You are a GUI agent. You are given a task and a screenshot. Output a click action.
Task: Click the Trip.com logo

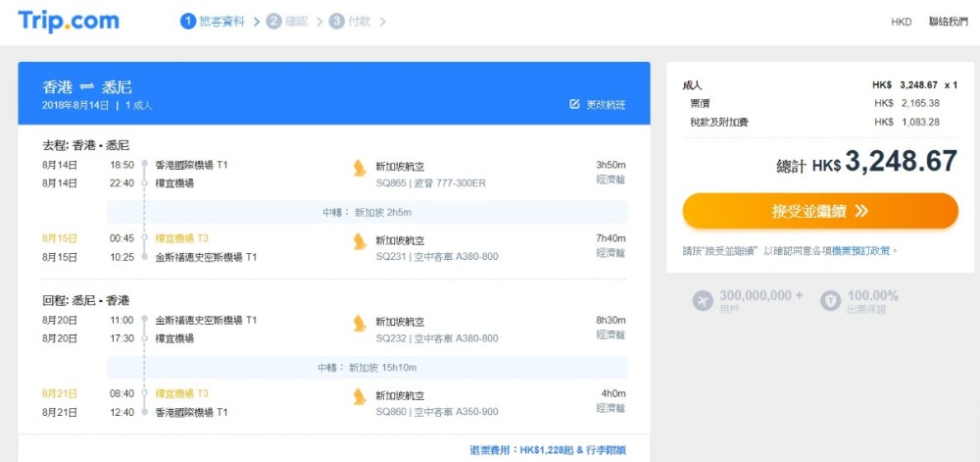tap(69, 21)
